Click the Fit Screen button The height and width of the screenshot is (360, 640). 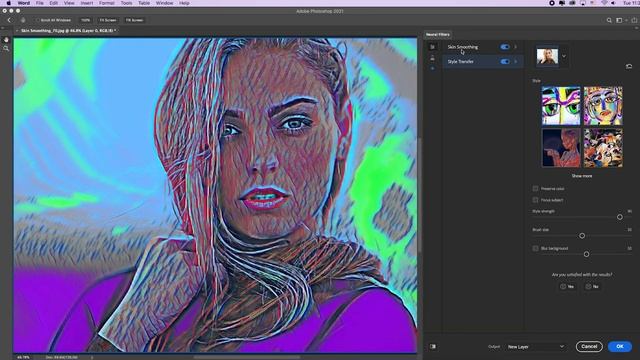(108, 20)
